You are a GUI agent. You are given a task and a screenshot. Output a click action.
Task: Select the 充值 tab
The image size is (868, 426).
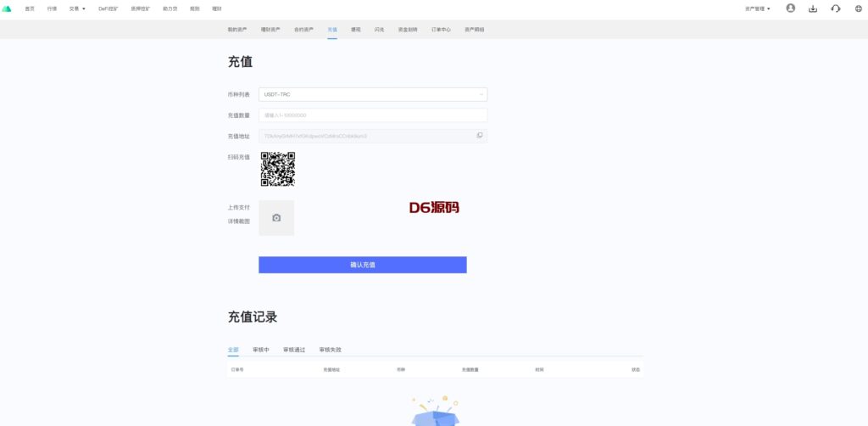332,30
